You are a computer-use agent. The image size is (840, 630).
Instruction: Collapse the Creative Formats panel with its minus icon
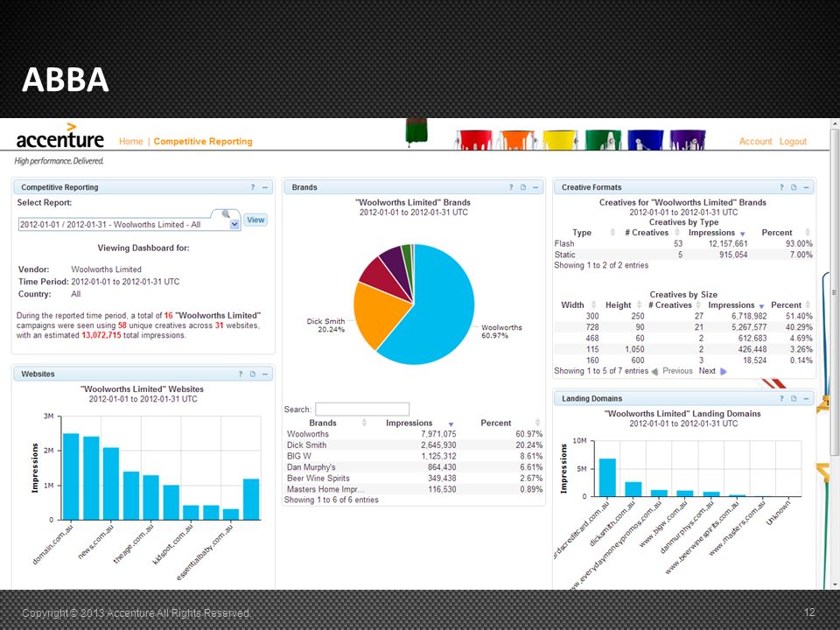806,187
